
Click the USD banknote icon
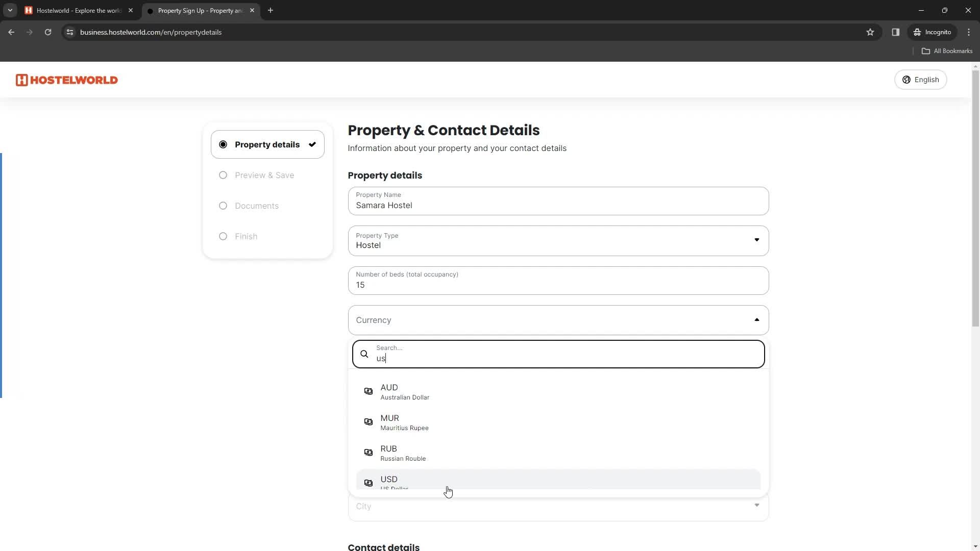(x=369, y=483)
